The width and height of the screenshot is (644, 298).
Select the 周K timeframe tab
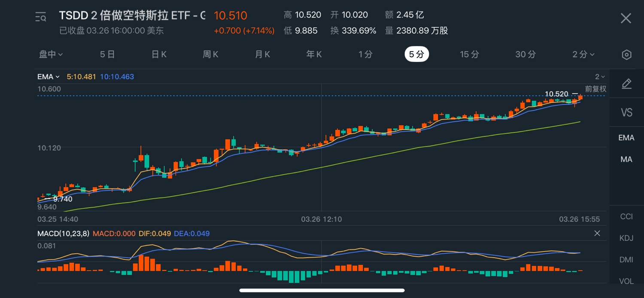click(x=210, y=54)
